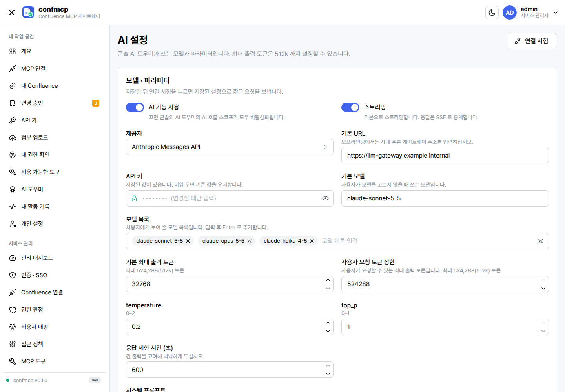The width and height of the screenshot is (565, 392).
Task: Clear all models in the model list
Action: 541,241
